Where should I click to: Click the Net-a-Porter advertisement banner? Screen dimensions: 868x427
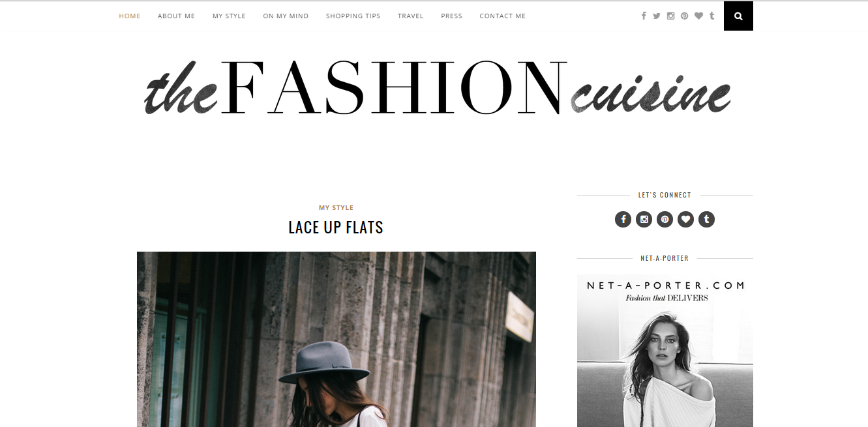click(x=665, y=351)
